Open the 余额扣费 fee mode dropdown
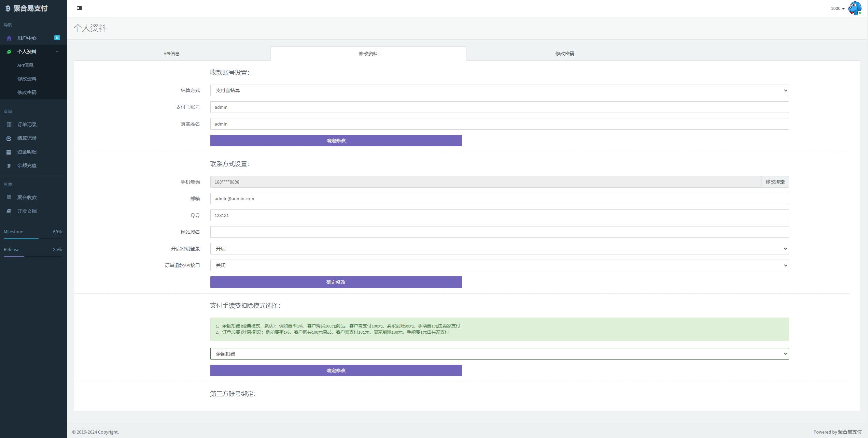 click(499, 354)
